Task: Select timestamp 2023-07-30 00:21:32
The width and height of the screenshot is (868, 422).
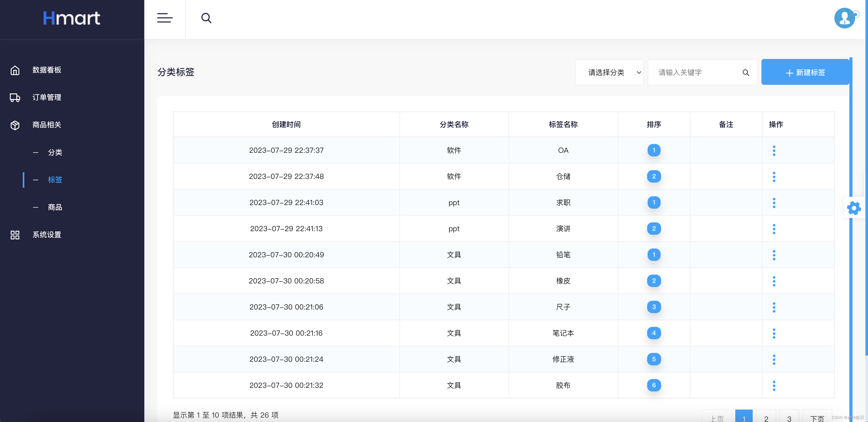Action: pos(286,386)
